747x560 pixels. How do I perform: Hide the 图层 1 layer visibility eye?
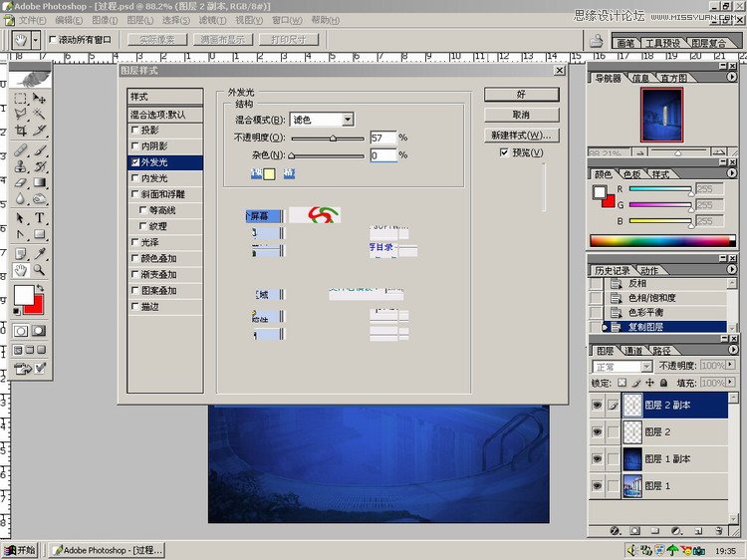597,485
